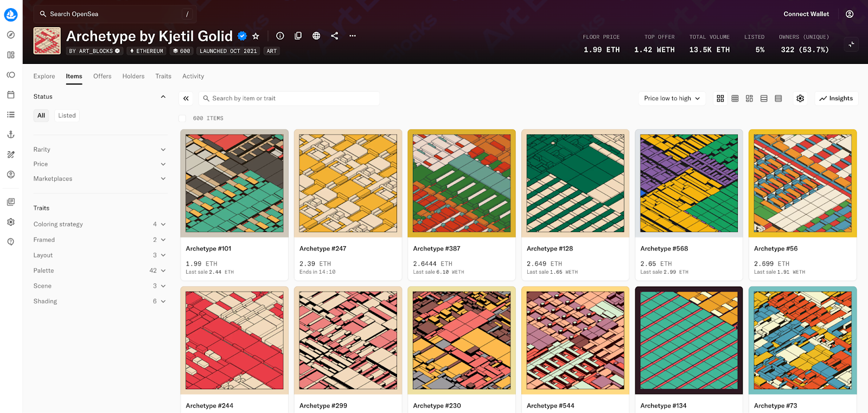Switch to large grid view

pyautogui.click(x=720, y=99)
